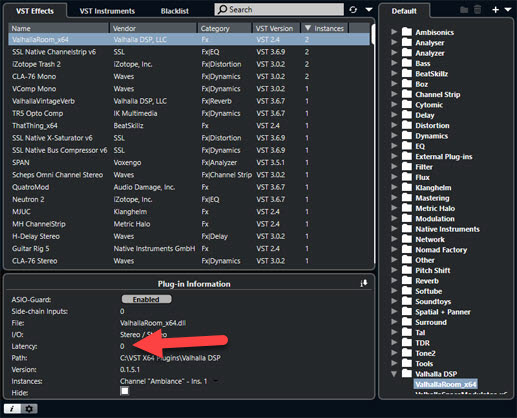517x418 pixels.
Task: Click the Delay folder icon
Action: click(x=407, y=115)
